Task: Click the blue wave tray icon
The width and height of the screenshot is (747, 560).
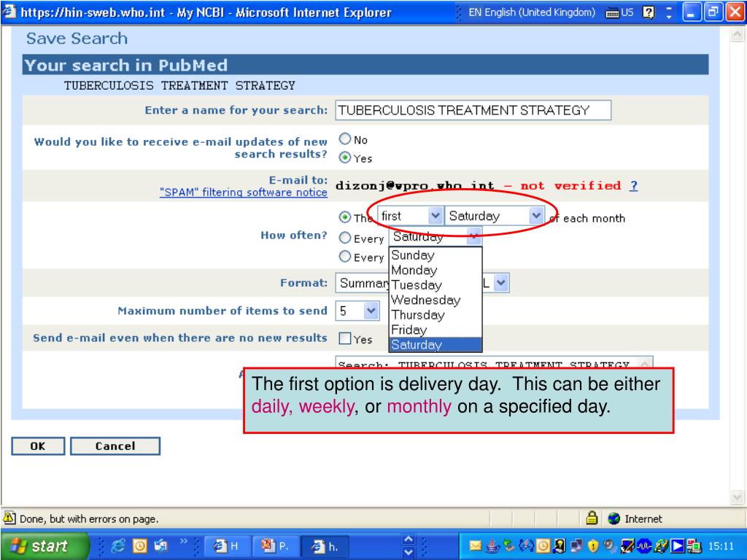Action: [644, 545]
